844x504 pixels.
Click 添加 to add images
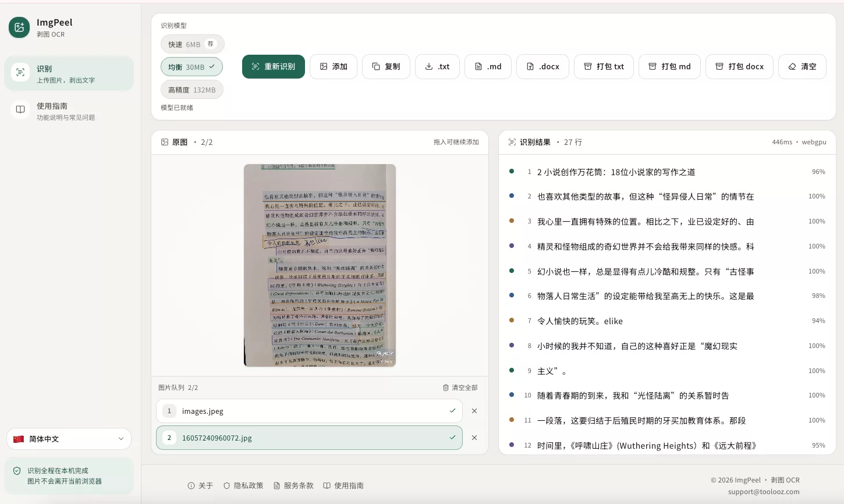[x=334, y=66]
